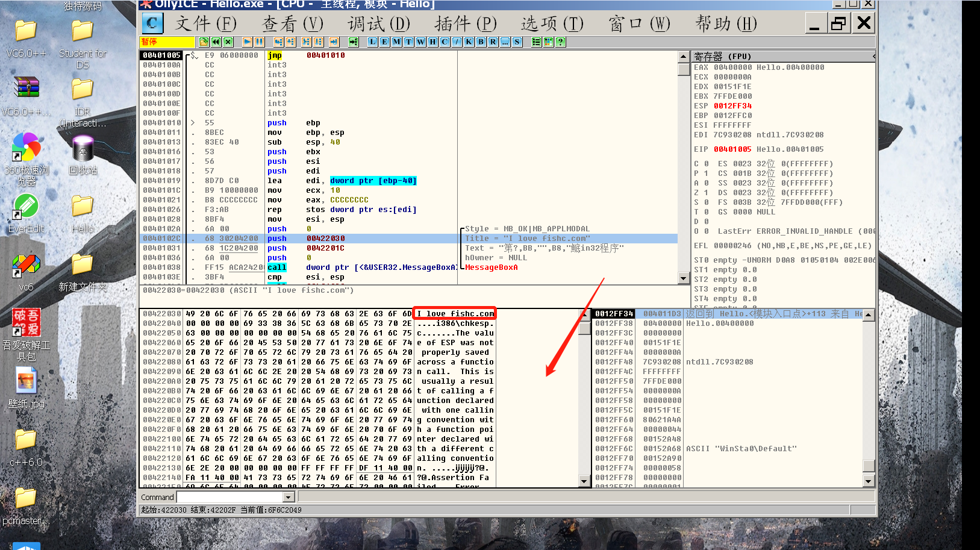Show Patches with the slash toolbar button

(457, 42)
